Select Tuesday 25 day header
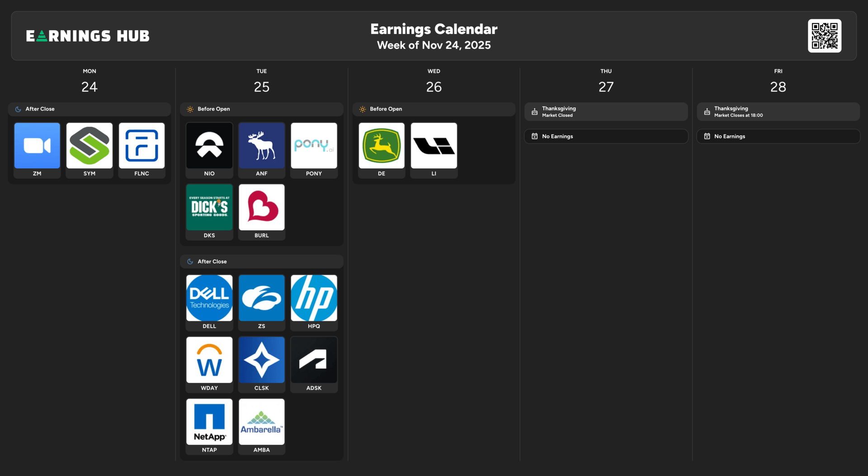868x476 pixels. [x=262, y=81]
